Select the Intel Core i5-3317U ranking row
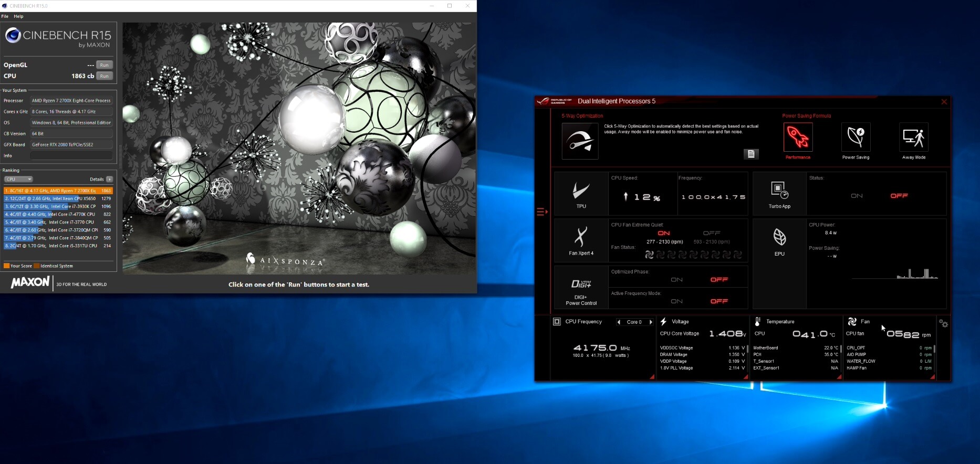The height and width of the screenshot is (464, 980). click(x=58, y=246)
